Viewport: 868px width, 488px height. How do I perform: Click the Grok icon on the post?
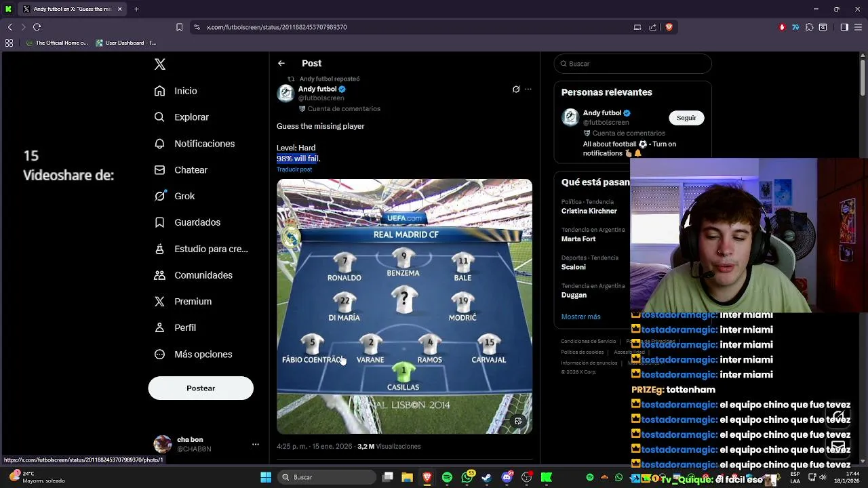(x=515, y=89)
